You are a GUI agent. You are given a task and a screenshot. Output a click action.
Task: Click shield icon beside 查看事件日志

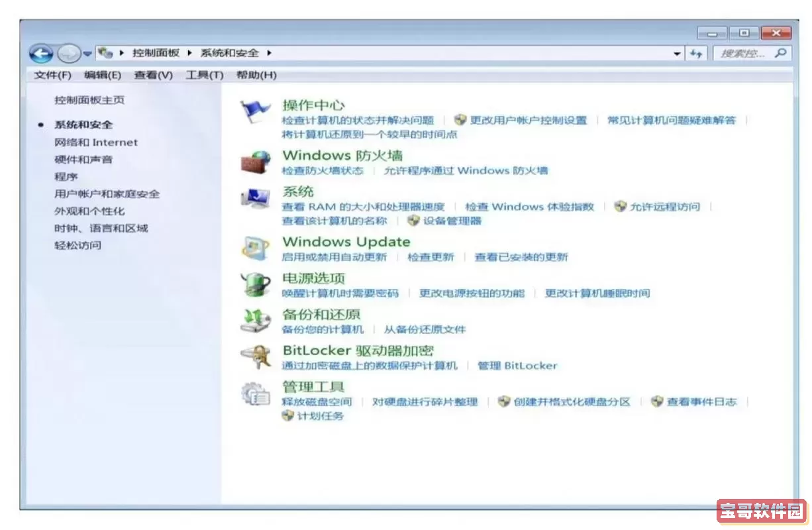(x=657, y=401)
